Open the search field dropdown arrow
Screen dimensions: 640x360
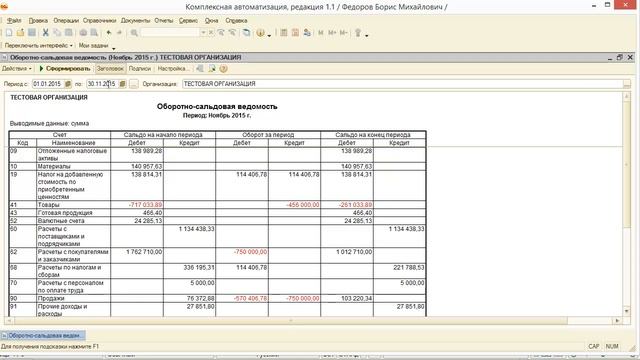click(203, 33)
